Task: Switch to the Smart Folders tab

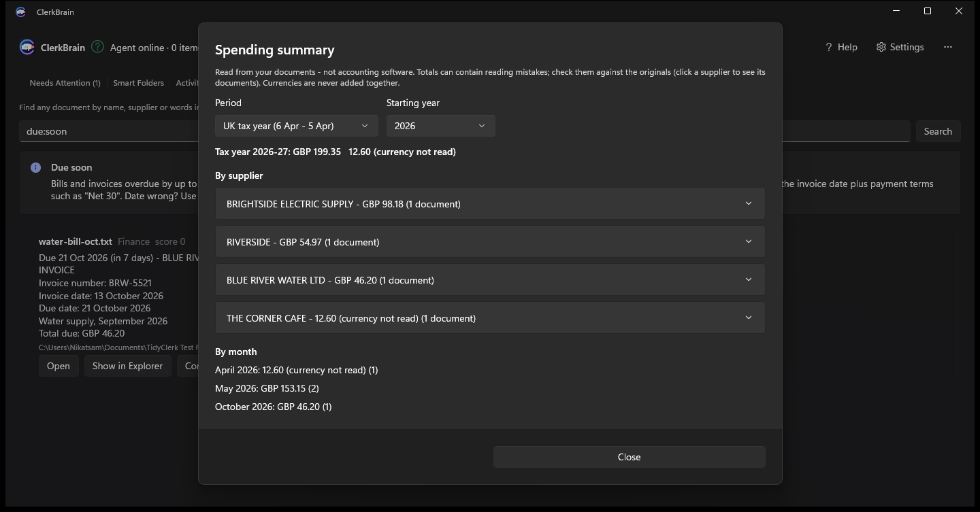Action: pyautogui.click(x=138, y=83)
